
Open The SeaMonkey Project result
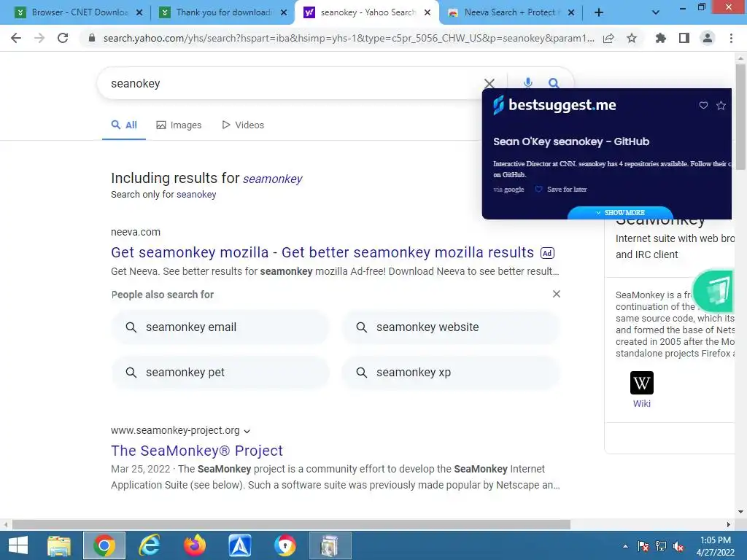pos(197,451)
